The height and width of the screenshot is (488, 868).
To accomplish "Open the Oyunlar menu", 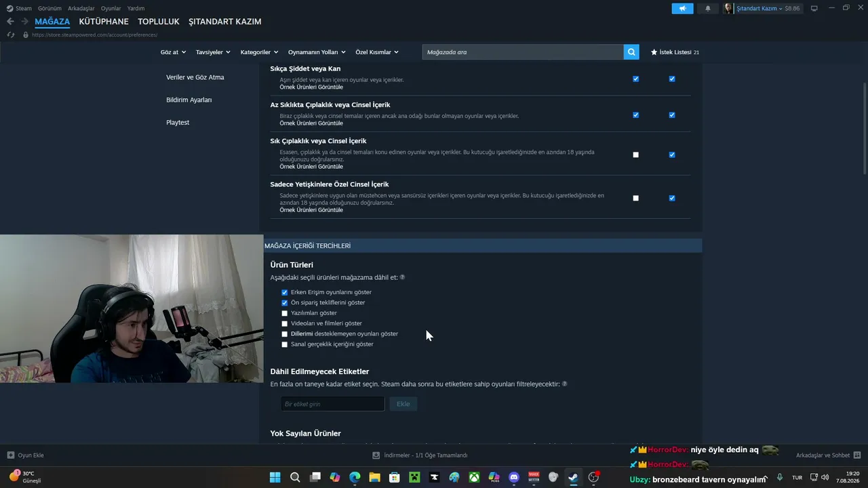I will coord(111,8).
